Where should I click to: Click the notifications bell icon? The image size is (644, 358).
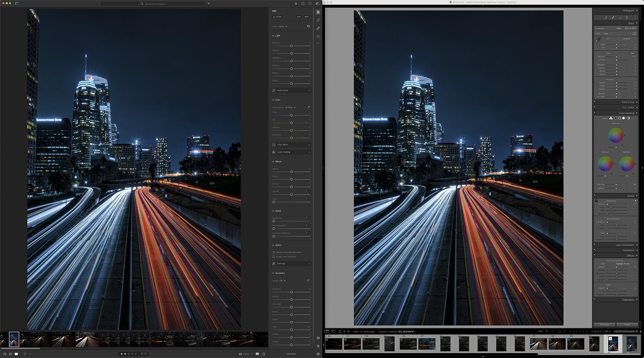pos(296,4)
